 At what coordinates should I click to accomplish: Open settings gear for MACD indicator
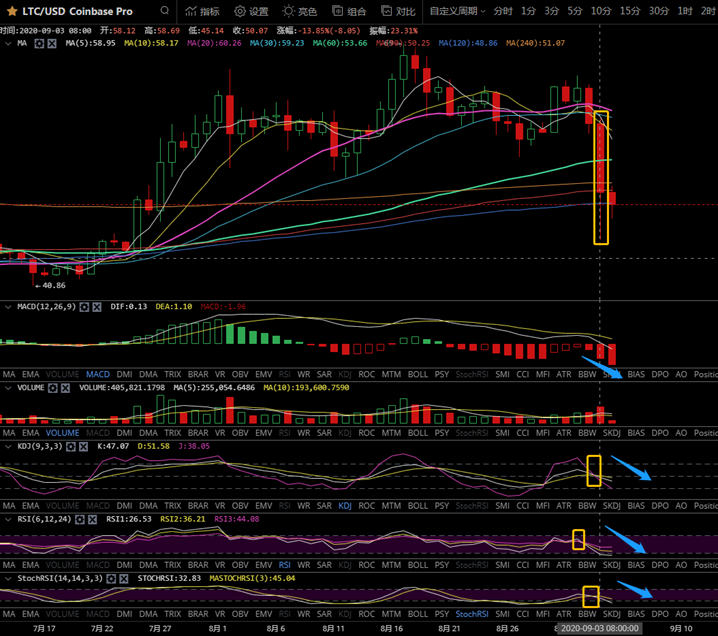point(85,307)
